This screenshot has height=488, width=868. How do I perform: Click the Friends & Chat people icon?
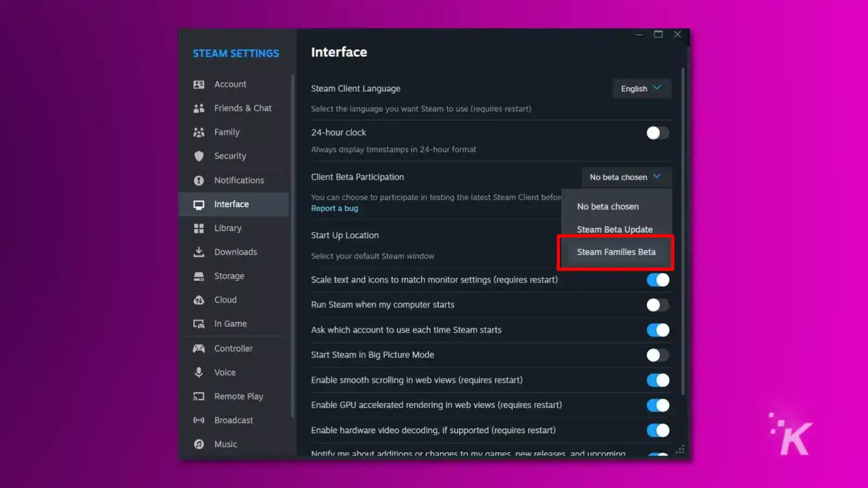(x=199, y=108)
